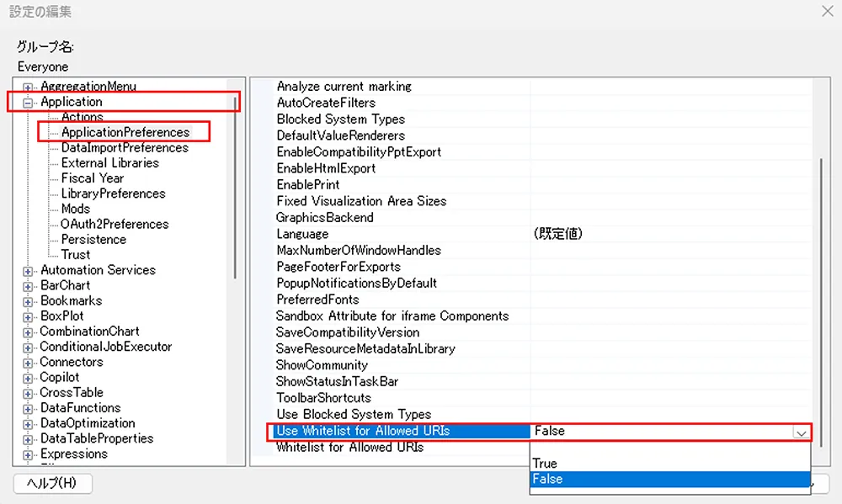
Task: Open Use Whitelist dropdown arrow
Action: [801, 432]
